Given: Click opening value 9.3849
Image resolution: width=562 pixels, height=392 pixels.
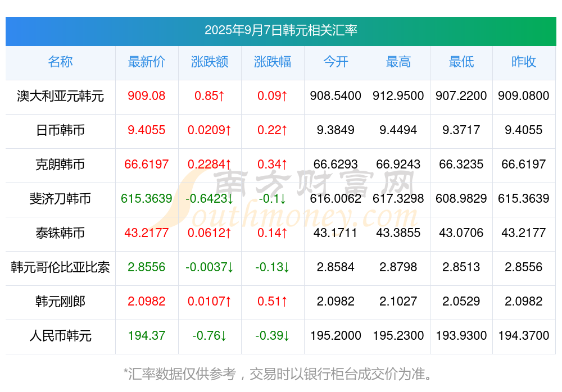Looking at the screenshot, I should [336, 130].
